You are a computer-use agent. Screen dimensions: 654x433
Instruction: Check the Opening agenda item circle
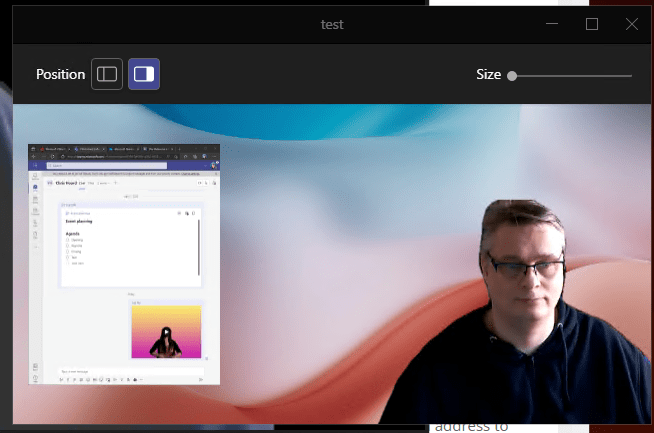point(67,240)
